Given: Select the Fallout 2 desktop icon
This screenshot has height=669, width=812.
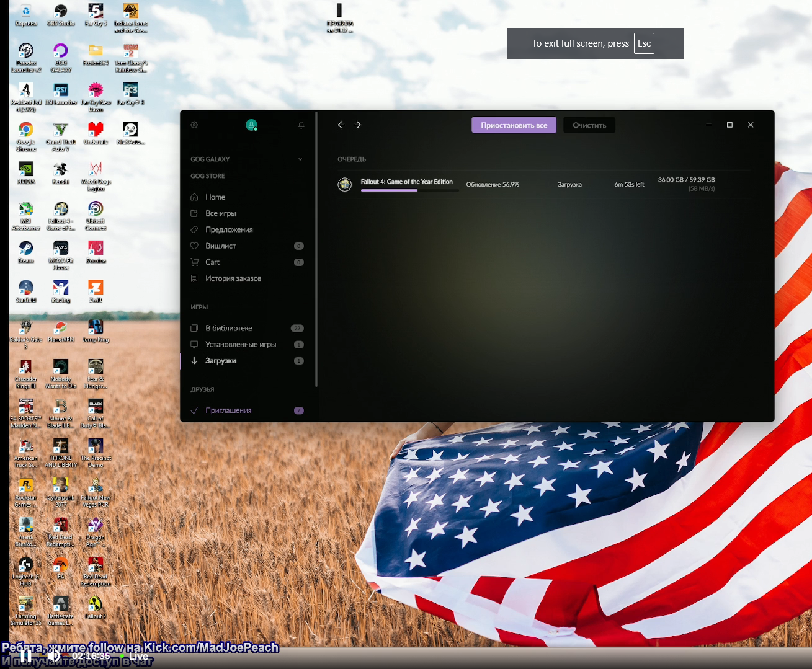Looking at the screenshot, I should pos(96,607).
